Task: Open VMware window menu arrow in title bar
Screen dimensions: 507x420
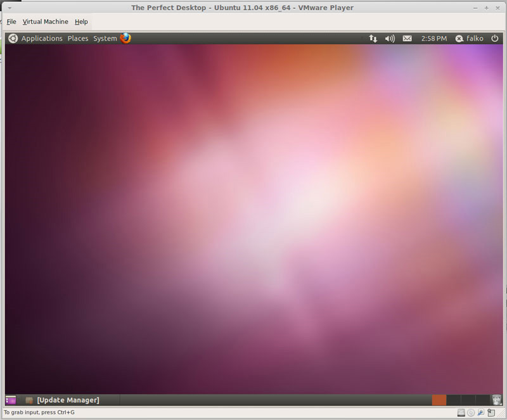Action: 10,8
